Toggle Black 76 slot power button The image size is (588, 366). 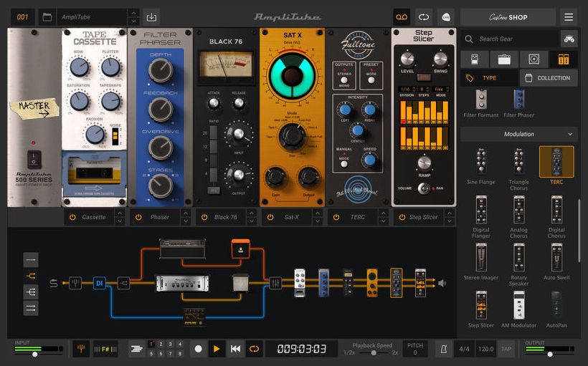click(x=204, y=217)
